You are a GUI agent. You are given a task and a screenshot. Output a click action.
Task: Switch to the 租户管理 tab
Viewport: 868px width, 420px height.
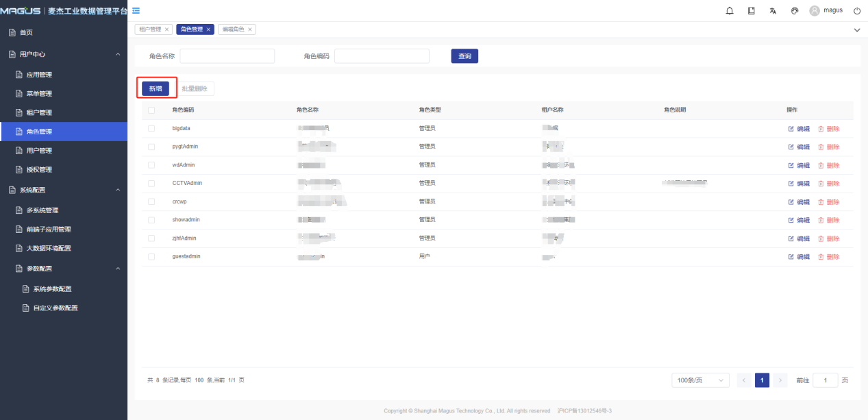click(x=150, y=29)
